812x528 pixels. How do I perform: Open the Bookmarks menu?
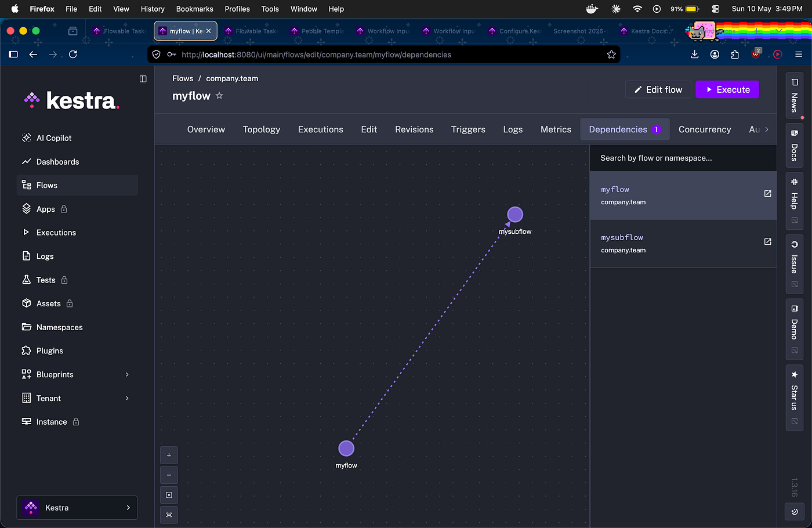tap(195, 9)
